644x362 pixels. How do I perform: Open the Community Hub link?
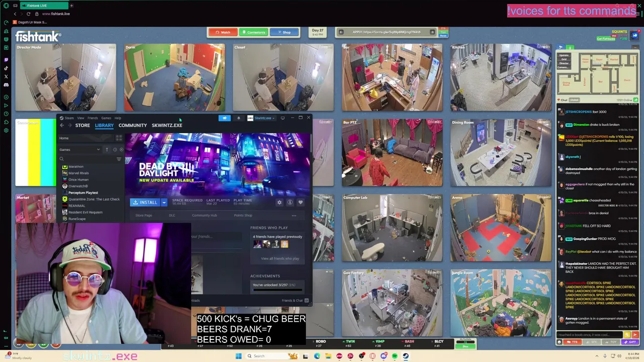(204, 216)
